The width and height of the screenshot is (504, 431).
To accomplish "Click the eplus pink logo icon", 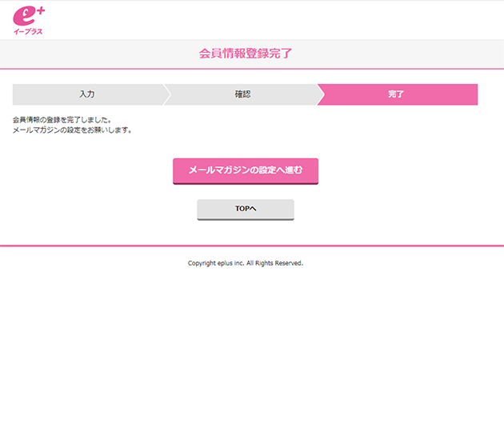I will tap(28, 17).
